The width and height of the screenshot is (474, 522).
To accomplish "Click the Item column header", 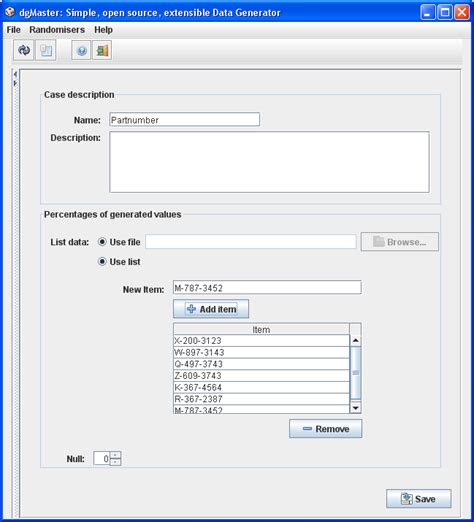I will pyautogui.click(x=261, y=329).
